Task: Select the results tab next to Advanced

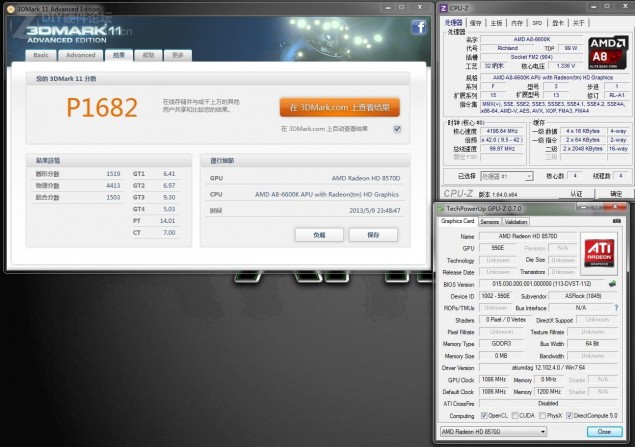Action: 119,55
